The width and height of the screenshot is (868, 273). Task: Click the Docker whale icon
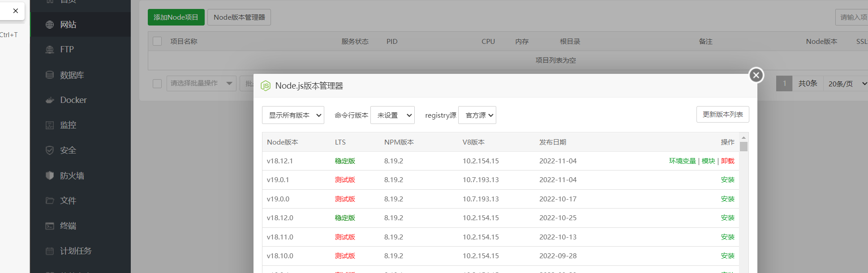(50, 100)
